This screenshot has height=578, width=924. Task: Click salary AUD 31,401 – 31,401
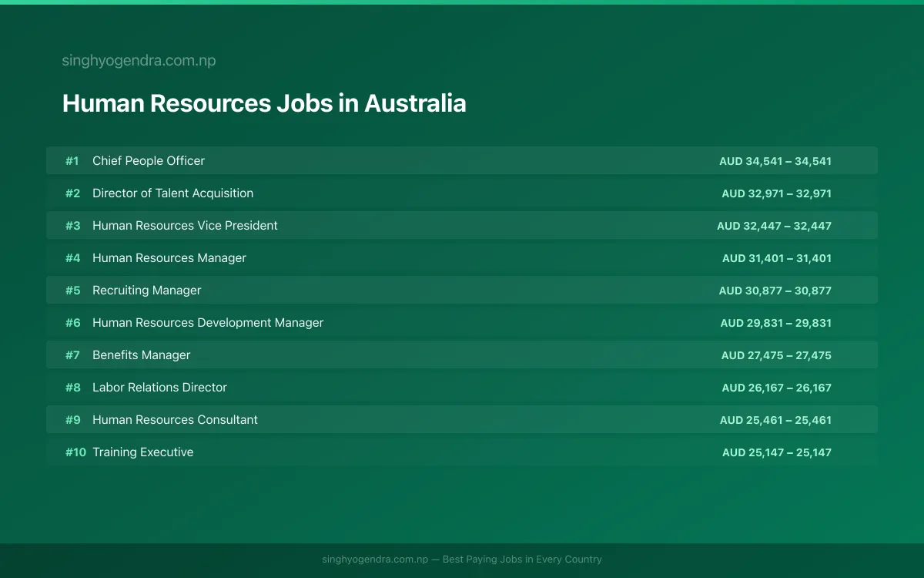(x=777, y=258)
